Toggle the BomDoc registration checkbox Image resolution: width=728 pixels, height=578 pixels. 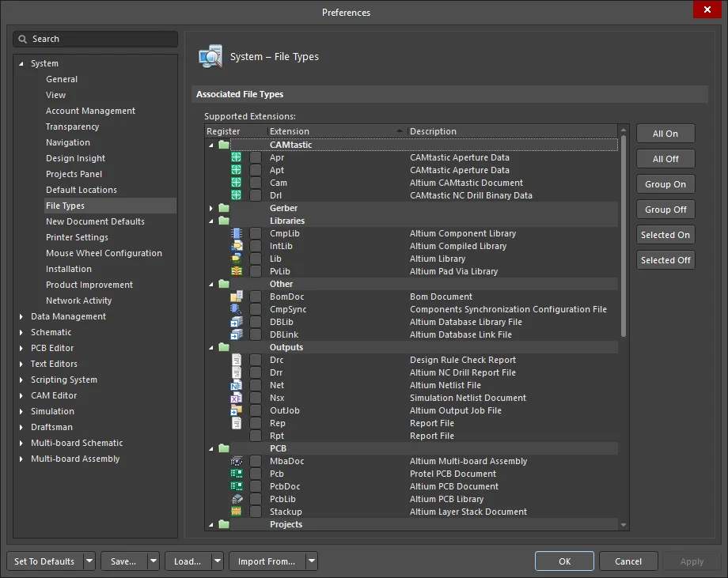[256, 297]
